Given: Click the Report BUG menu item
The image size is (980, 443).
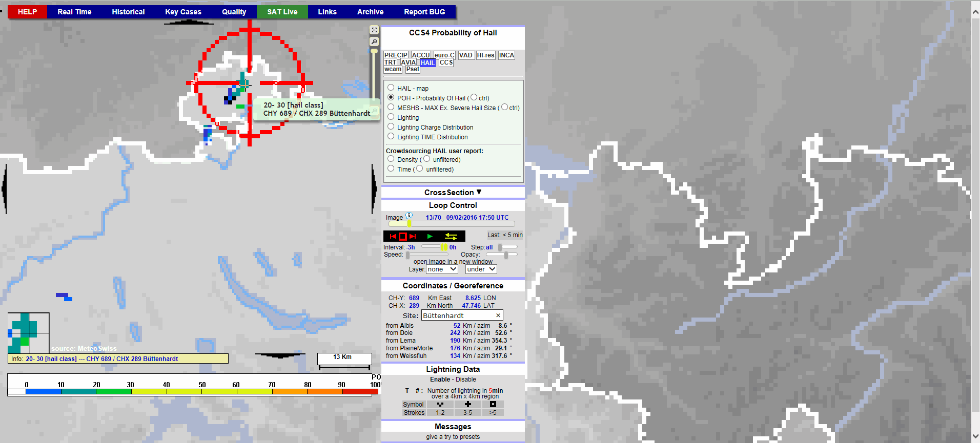Looking at the screenshot, I should pyautogui.click(x=424, y=12).
